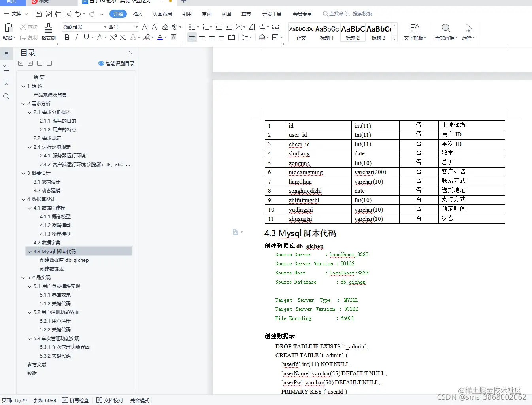Open 查找替换 find and replace

click(446, 32)
